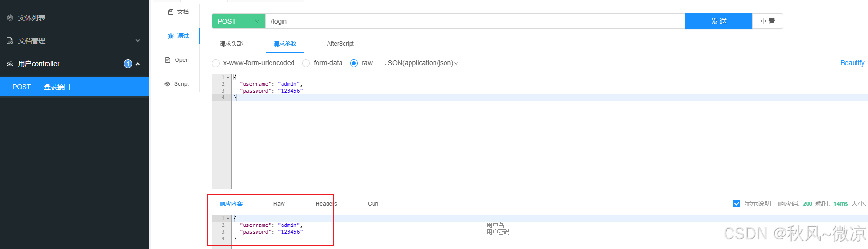Click request body line with "password": "123456"
The width and height of the screenshot is (868, 249).
point(271,91)
